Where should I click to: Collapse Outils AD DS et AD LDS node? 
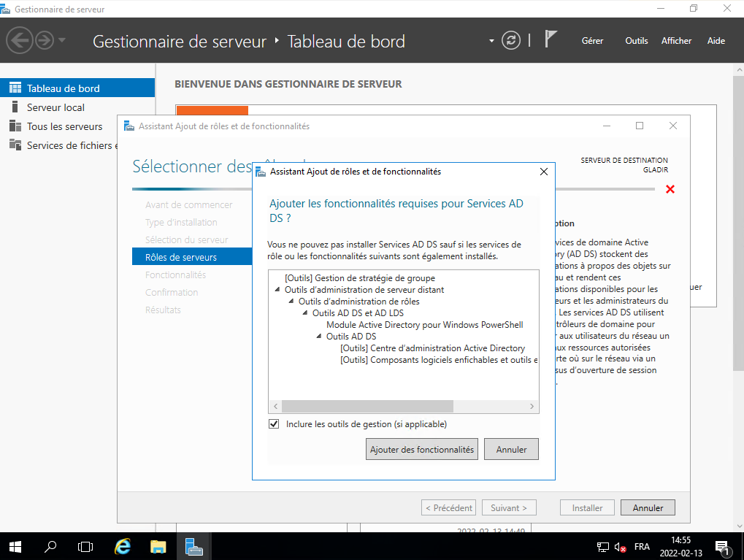(x=305, y=312)
